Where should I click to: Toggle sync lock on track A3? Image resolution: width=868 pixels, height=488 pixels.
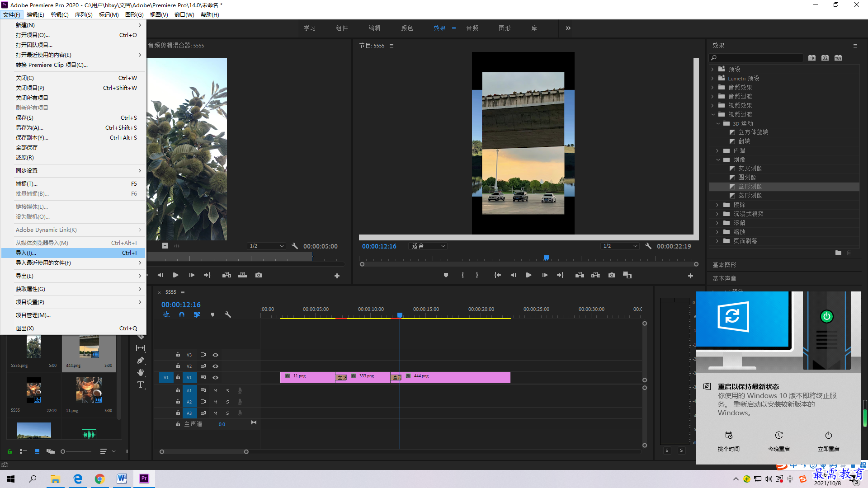tap(203, 413)
